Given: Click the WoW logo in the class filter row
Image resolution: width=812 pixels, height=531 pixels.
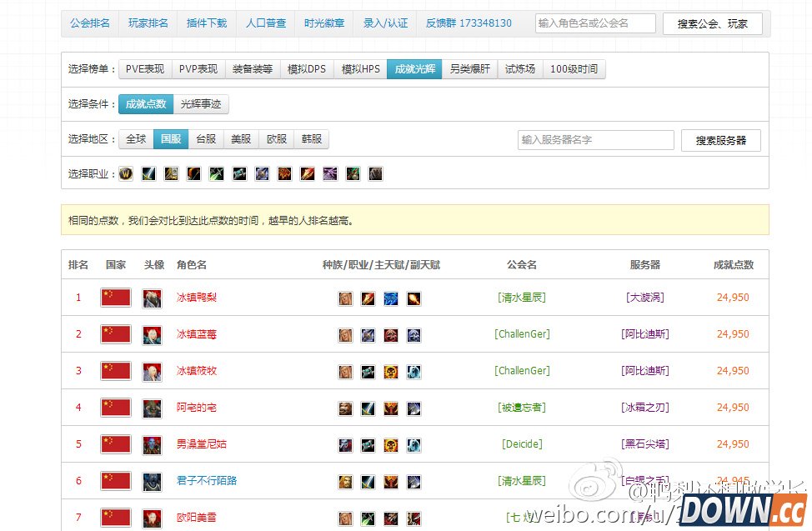Looking at the screenshot, I should click(x=126, y=173).
